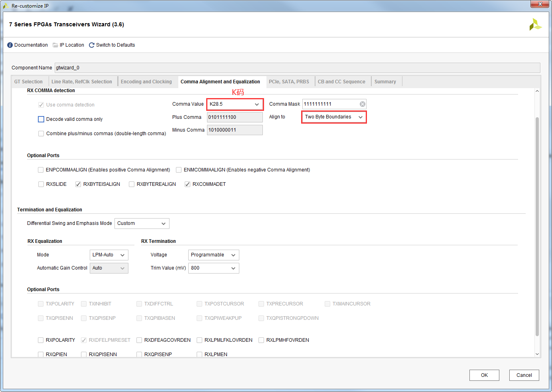Open the Comma Value K28.5 dropdown
Viewport: 552px width, 392px height.
pyautogui.click(x=235, y=104)
